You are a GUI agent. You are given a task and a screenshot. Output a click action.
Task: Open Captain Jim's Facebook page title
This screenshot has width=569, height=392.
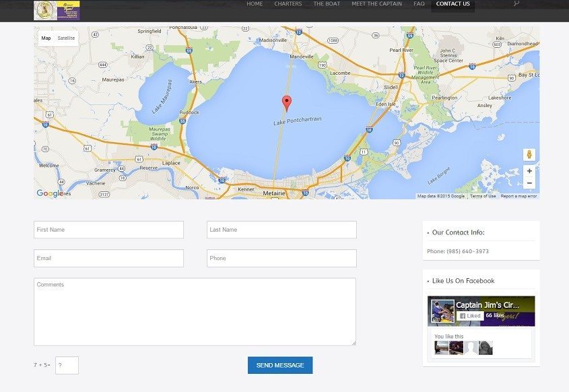click(488, 305)
